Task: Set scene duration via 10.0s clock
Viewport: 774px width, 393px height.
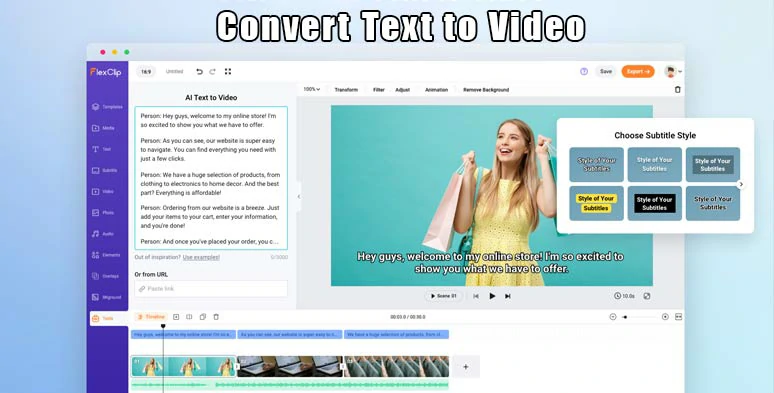Action: pyautogui.click(x=624, y=296)
